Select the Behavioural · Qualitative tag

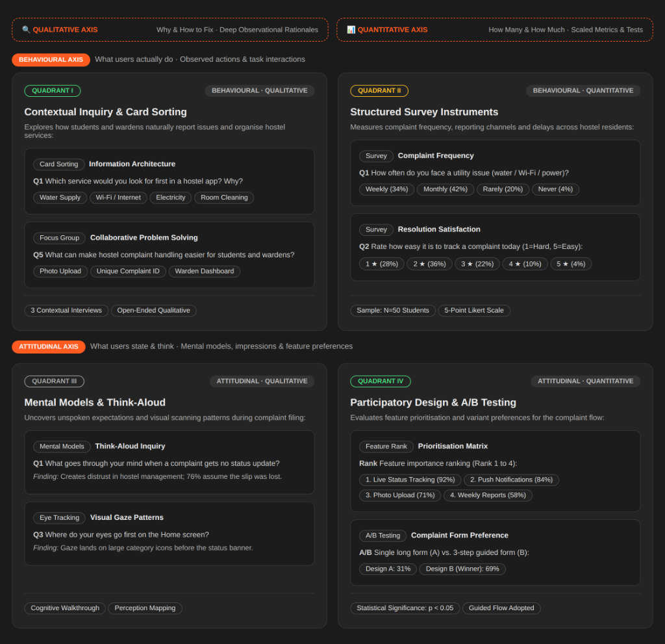pyautogui.click(x=260, y=91)
